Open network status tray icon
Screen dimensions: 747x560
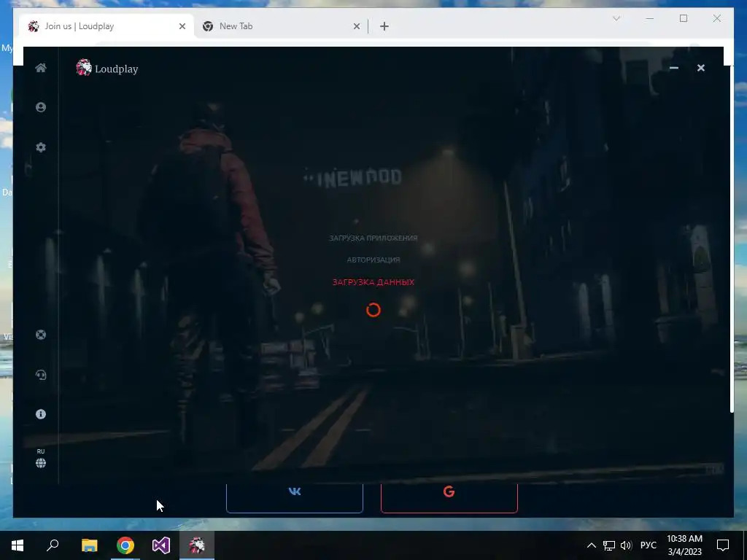click(609, 545)
